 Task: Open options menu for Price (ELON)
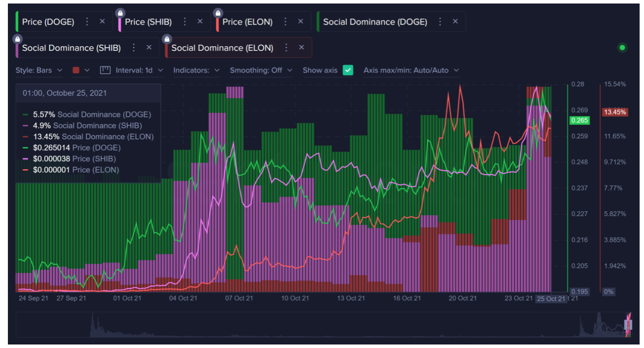pyautogui.click(x=286, y=21)
